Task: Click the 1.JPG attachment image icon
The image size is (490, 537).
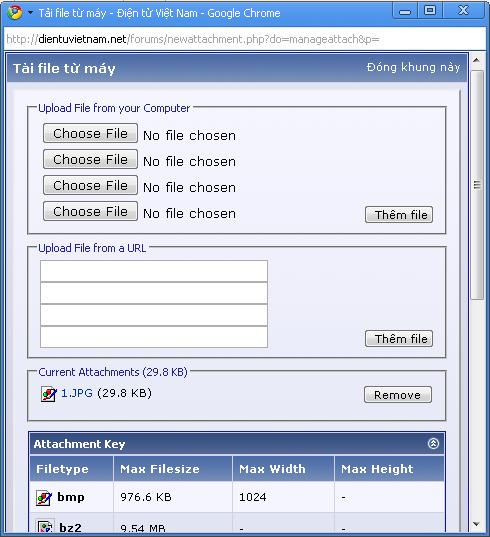Action: pyautogui.click(x=48, y=394)
